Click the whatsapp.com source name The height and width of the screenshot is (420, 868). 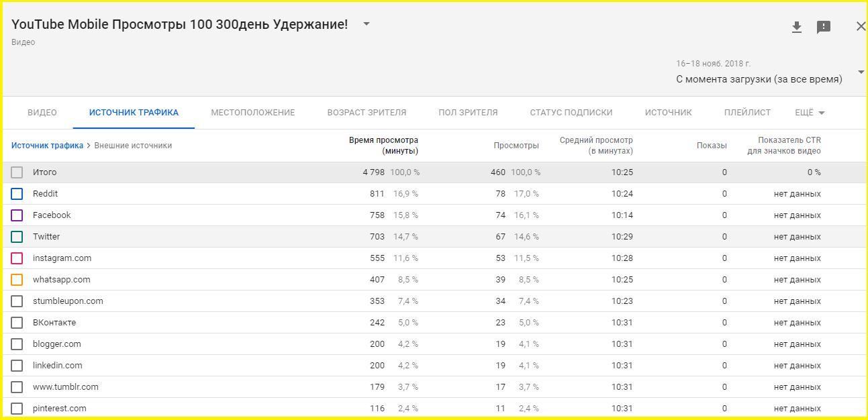(x=61, y=280)
